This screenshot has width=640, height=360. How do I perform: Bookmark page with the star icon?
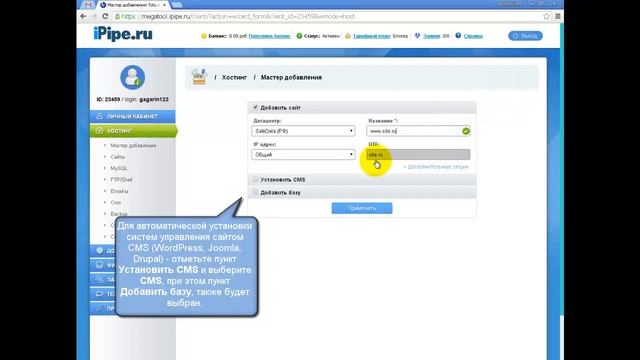547,16
